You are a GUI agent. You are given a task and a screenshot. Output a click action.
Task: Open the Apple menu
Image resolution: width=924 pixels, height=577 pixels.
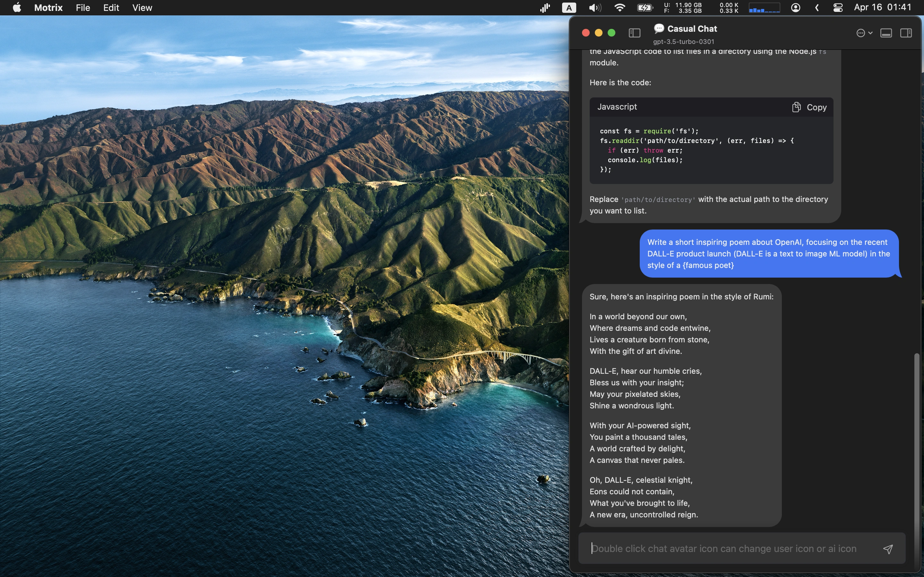pyautogui.click(x=17, y=8)
